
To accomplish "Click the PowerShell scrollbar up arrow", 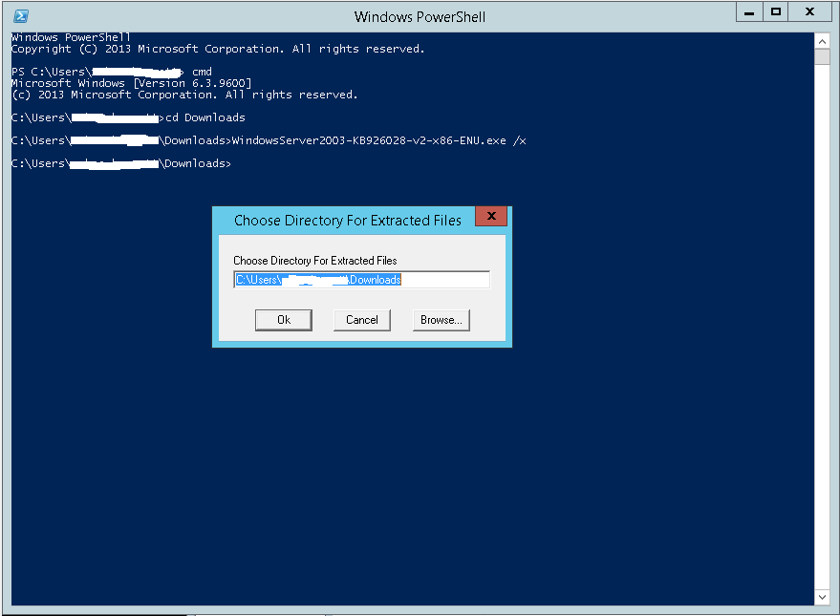I will click(822, 41).
